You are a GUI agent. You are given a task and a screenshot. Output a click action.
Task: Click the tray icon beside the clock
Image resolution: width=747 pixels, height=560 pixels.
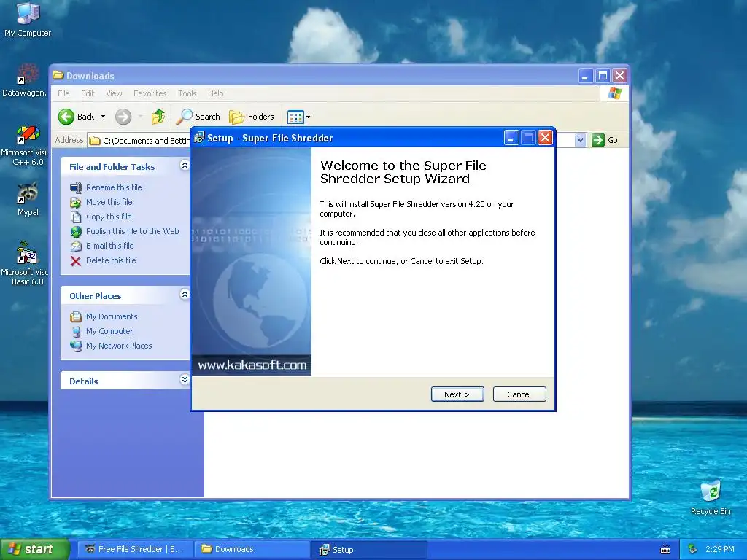(693, 549)
